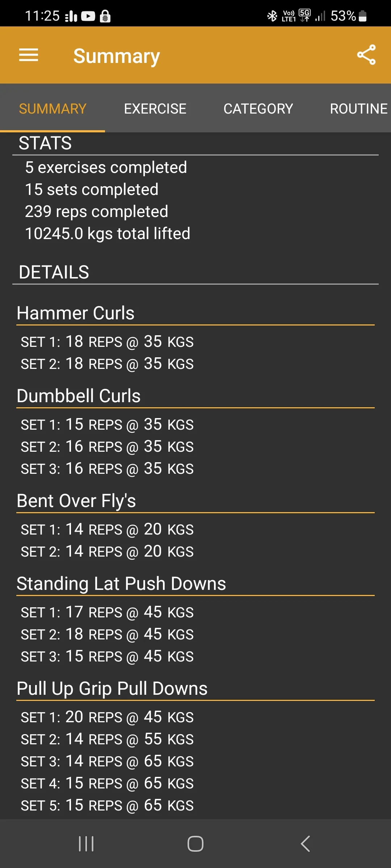Select the Bent Over Fly's heading

coord(76,501)
